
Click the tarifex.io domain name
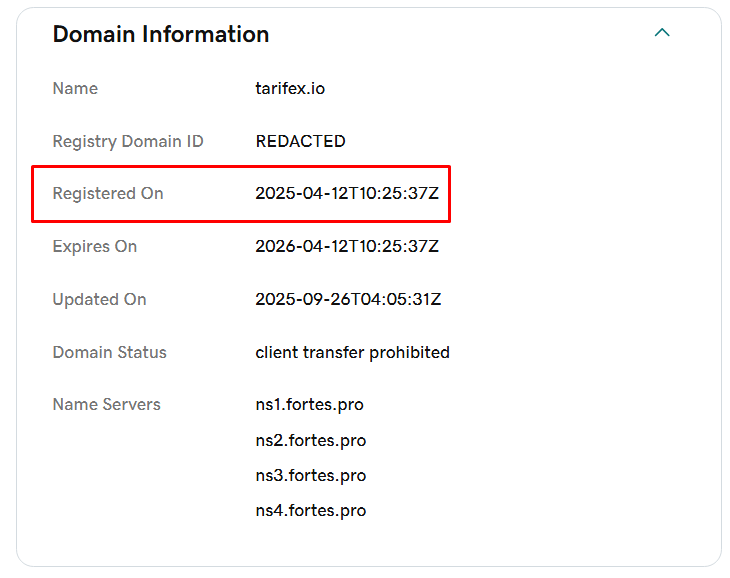(290, 88)
